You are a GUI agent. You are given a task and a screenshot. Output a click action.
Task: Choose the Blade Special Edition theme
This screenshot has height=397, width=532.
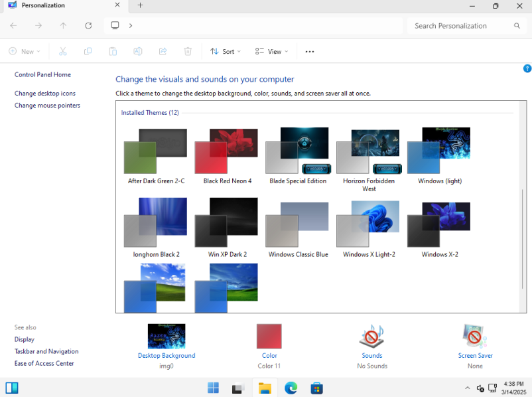tap(298, 156)
